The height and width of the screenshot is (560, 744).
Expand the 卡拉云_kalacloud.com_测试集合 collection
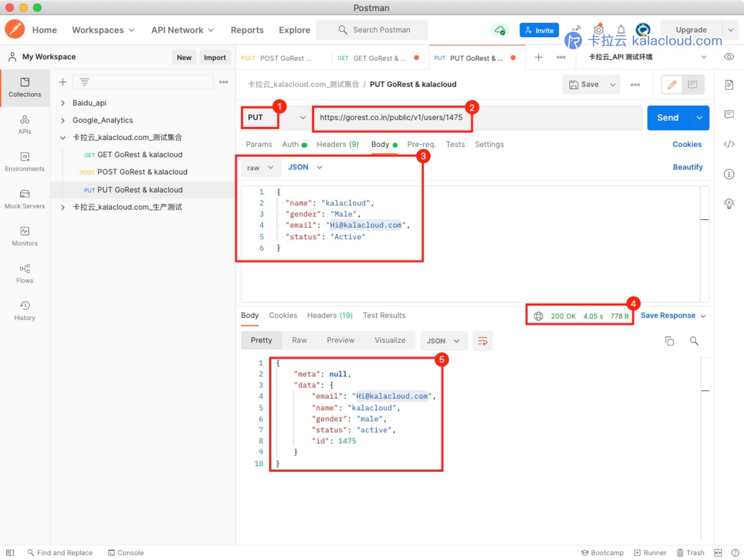[x=62, y=137]
